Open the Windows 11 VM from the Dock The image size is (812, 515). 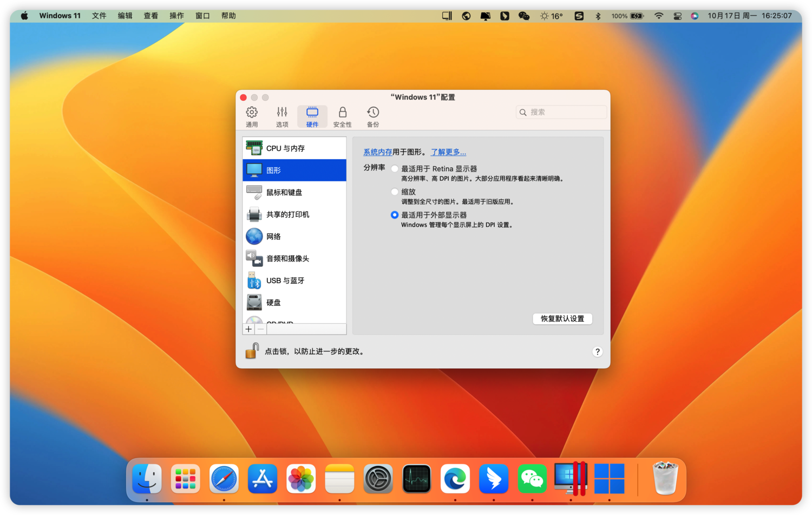(x=610, y=479)
